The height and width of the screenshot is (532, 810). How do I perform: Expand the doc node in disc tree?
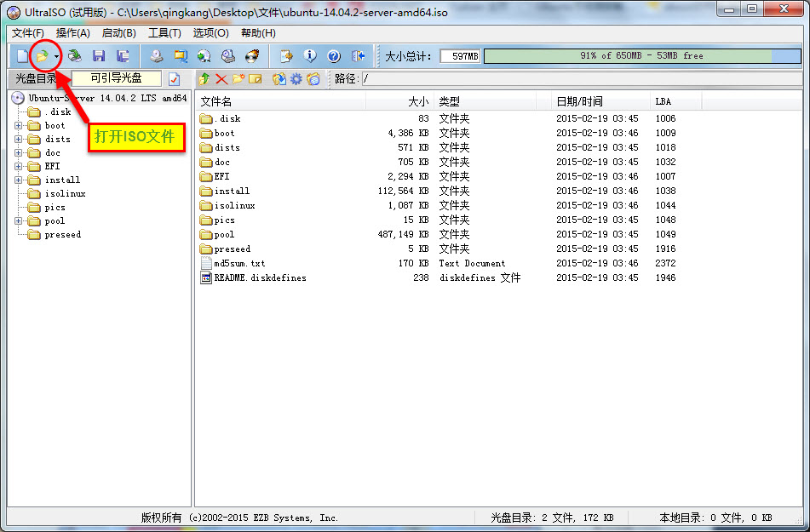[x=19, y=153]
